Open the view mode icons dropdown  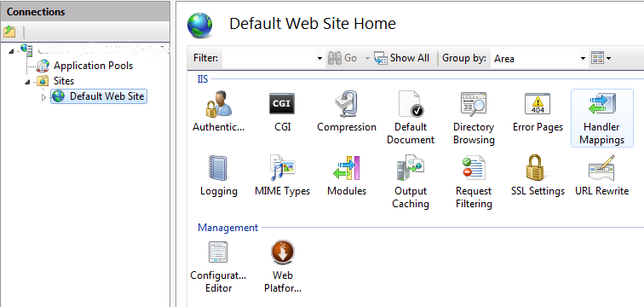pos(601,58)
